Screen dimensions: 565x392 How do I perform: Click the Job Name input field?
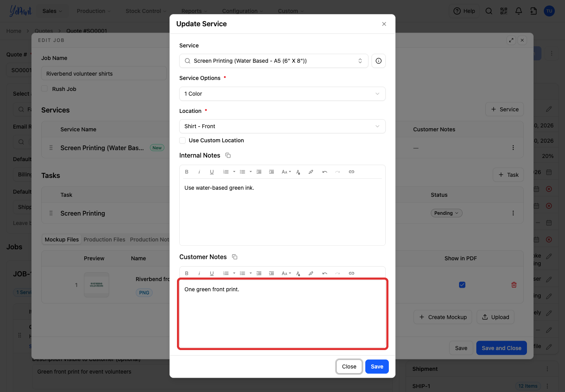104,74
